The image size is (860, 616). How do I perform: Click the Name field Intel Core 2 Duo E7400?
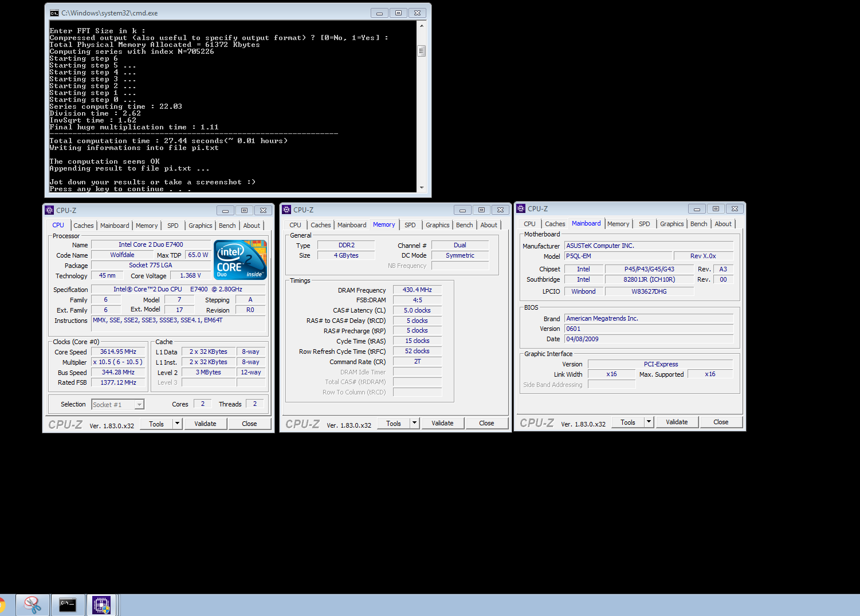[151, 244]
